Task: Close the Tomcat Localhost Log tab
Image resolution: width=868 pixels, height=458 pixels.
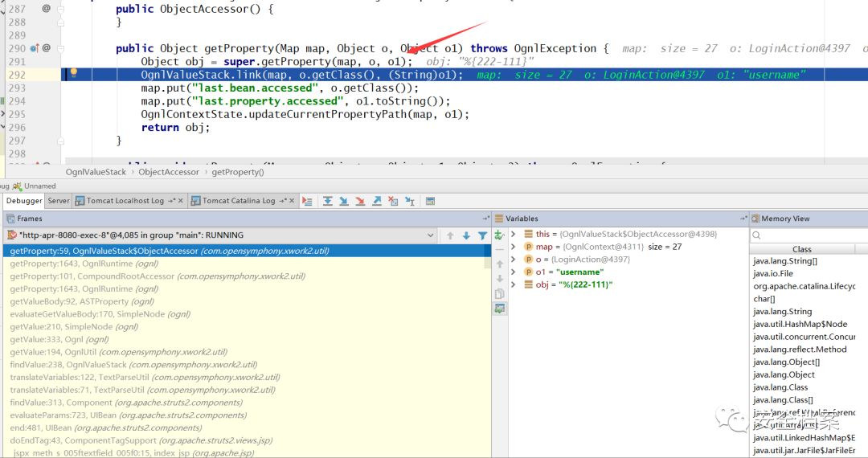Action: tap(181, 201)
